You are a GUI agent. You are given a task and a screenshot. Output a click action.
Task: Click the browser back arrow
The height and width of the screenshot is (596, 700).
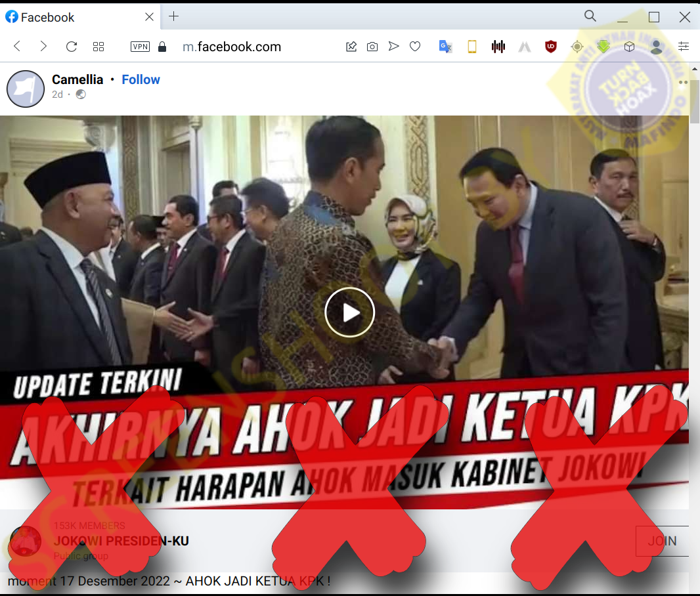18,47
